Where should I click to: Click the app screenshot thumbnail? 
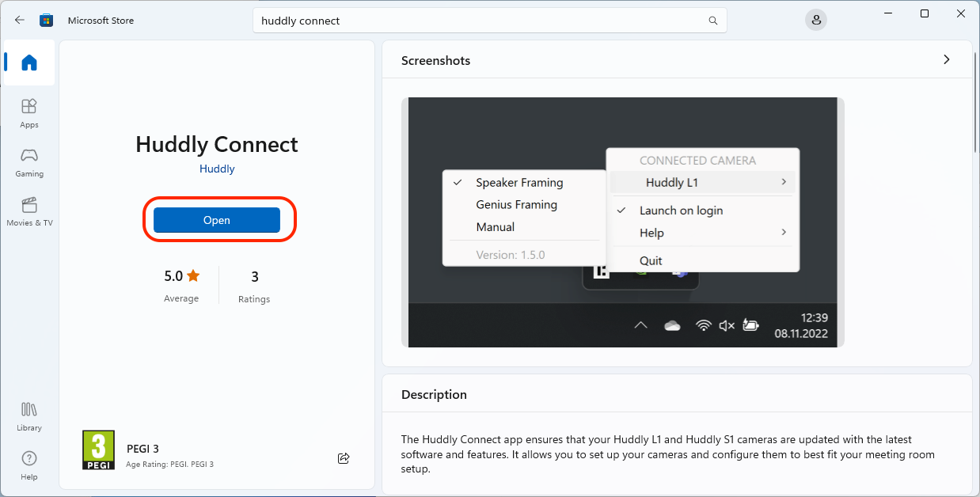pos(622,222)
